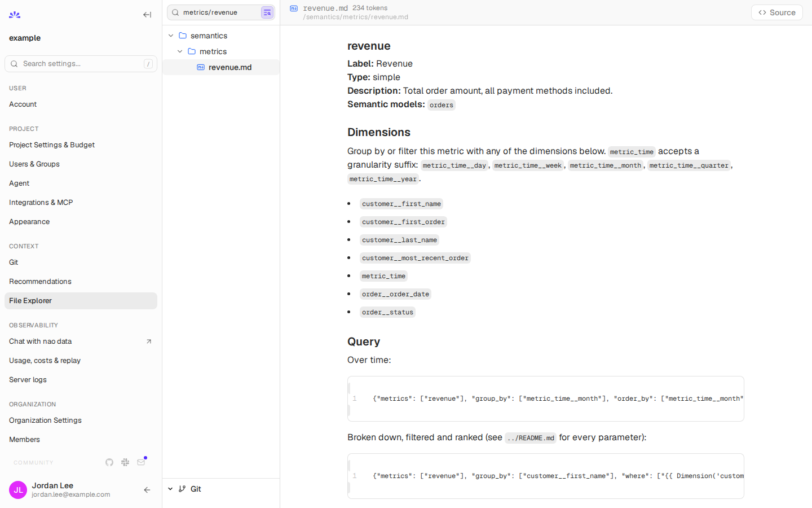This screenshot has width=812, height=508.
Task: Open Appearance settings
Action: pos(81,222)
